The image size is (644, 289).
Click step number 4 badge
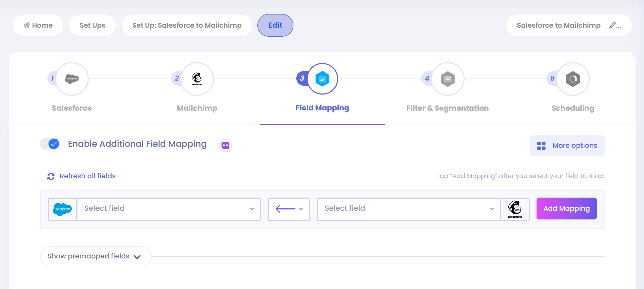(427, 78)
